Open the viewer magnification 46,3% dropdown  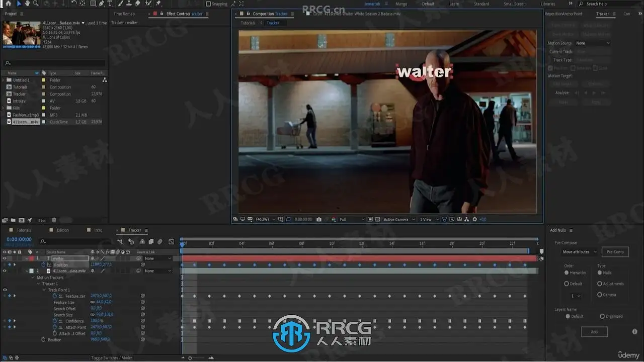[x=265, y=220]
